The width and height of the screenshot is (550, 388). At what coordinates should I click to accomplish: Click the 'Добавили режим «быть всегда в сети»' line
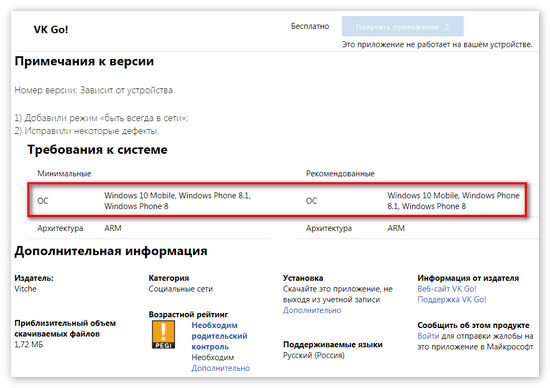(x=101, y=118)
